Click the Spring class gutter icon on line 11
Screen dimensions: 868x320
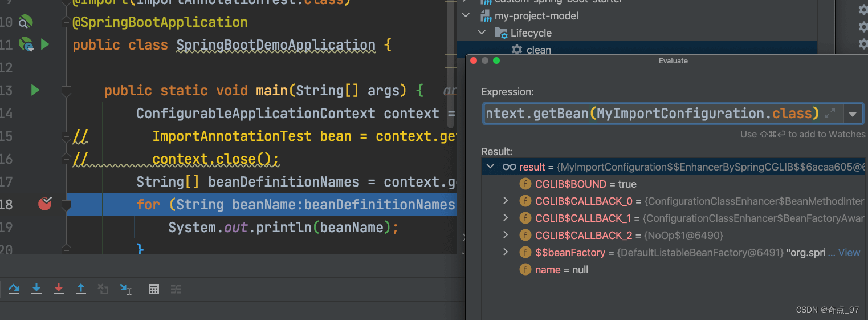tap(26, 44)
